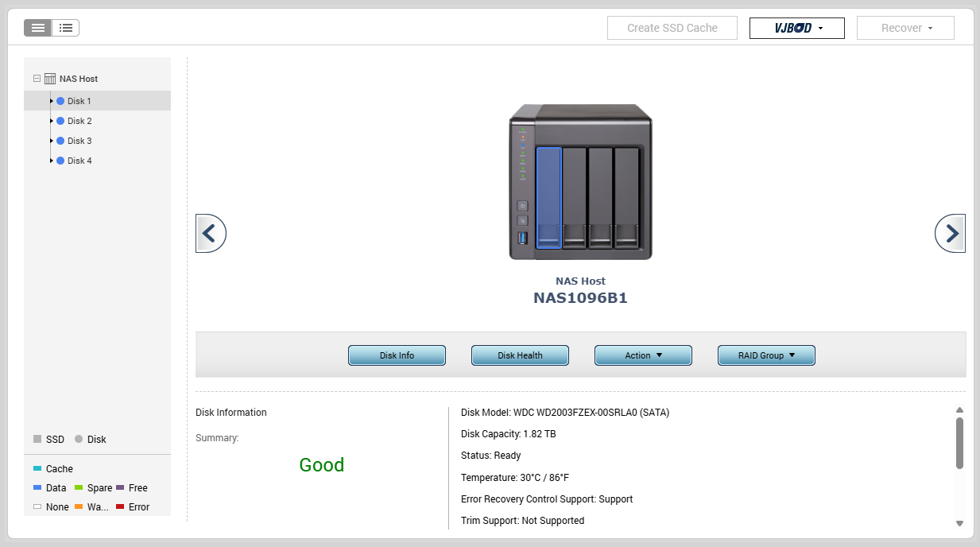Click the orange Wa... legend swatch
Viewport: 980px width, 547px height.
(79, 507)
